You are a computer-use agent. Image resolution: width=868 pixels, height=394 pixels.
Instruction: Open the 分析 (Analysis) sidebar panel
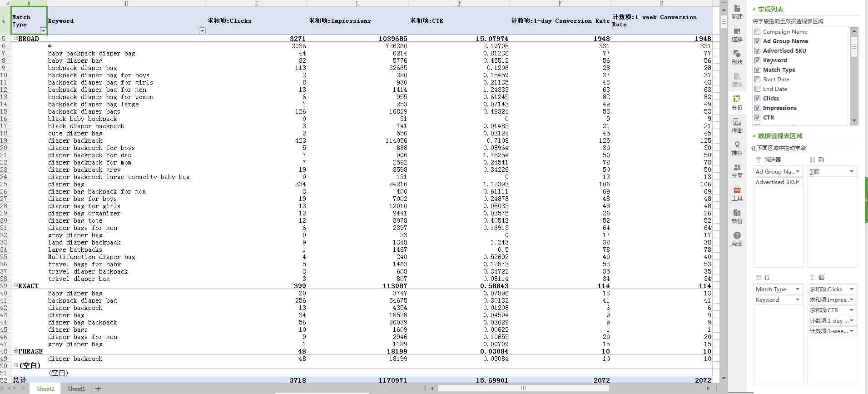coord(737,103)
